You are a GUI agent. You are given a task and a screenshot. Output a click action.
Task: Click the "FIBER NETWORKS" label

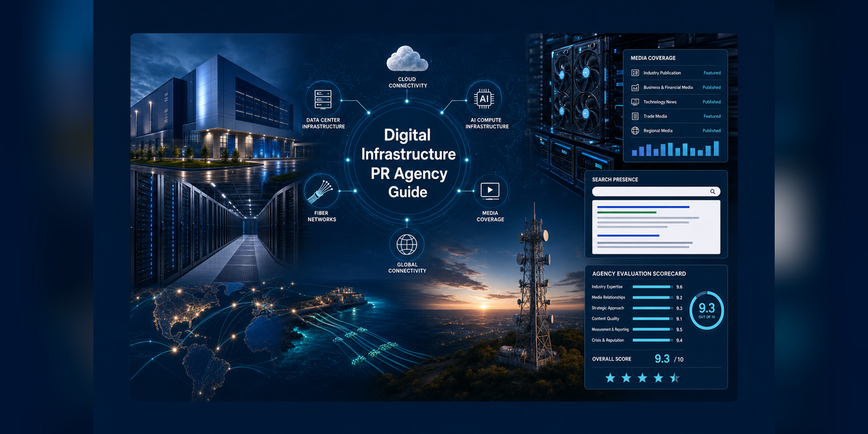pos(322,216)
